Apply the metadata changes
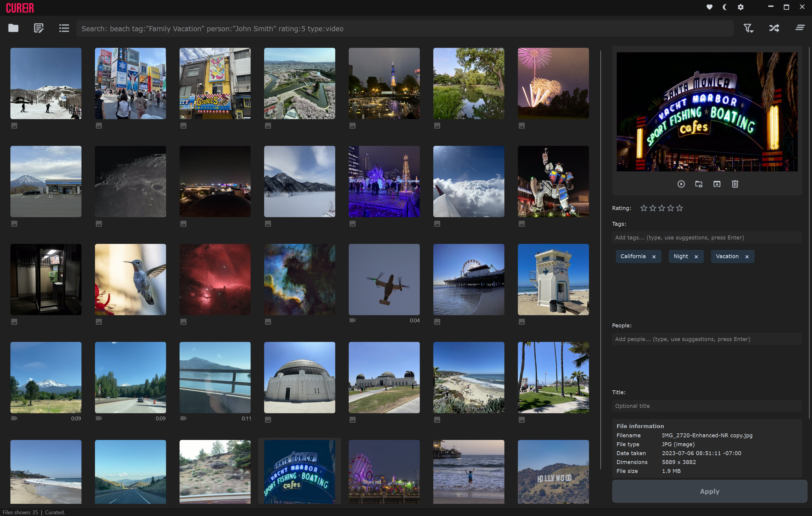812x516 pixels. pos(709,491)
